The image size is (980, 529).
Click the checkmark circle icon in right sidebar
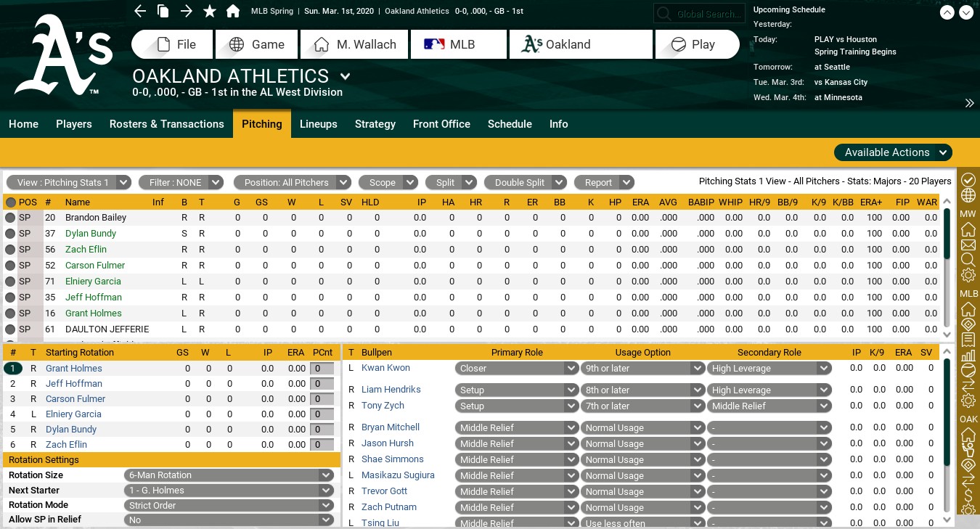(x=968, y=179)
